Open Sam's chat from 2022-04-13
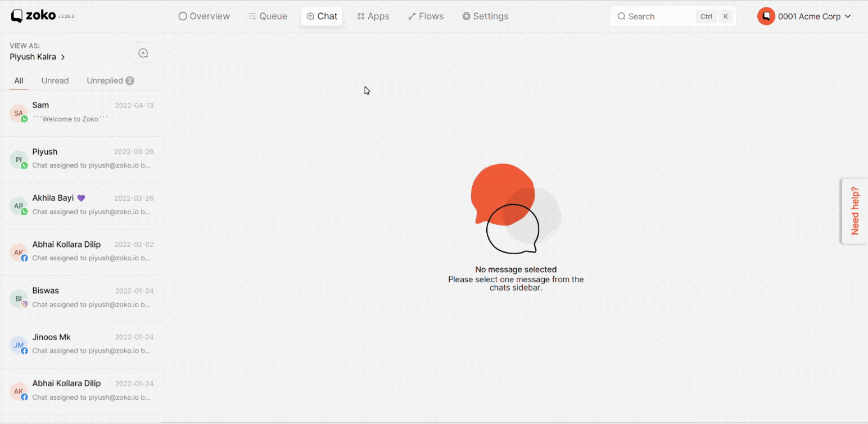This screenshot has height=424, width=868. click(81, 113)
